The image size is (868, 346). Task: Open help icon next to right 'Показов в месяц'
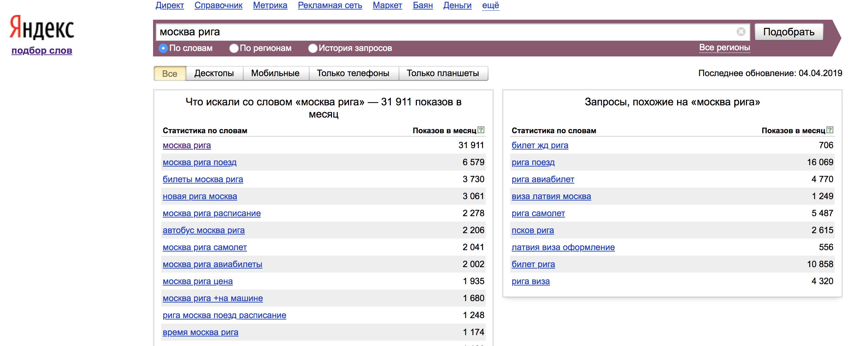point(830,130)
